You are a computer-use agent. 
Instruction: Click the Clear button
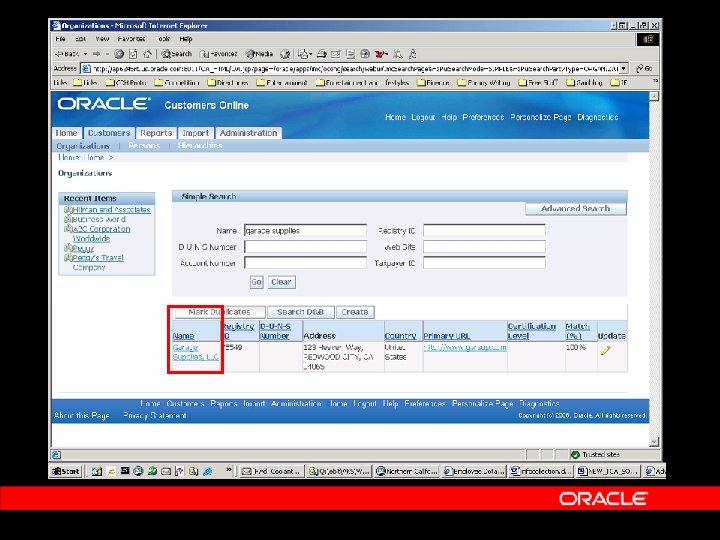coord(281,282)
